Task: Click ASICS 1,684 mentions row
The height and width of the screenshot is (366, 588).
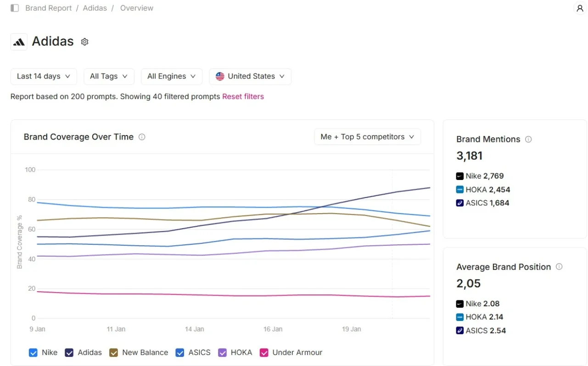Action: pyautogui.click(x=483, y=203)
